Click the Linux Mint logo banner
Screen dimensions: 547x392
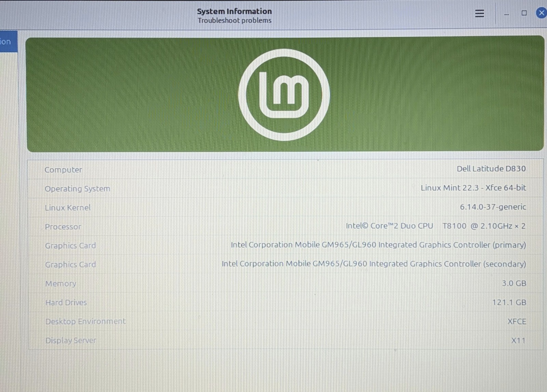285,94
